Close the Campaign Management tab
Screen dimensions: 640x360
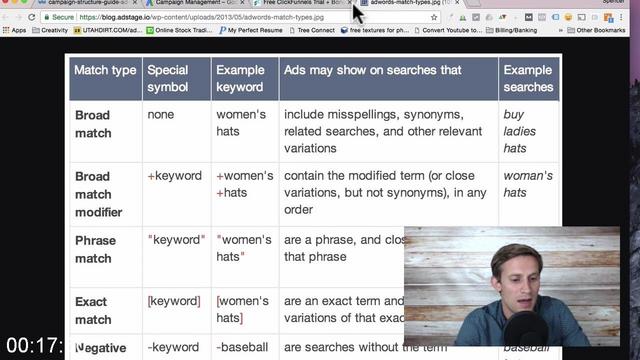pyautogui.click(x=242, y=2)
